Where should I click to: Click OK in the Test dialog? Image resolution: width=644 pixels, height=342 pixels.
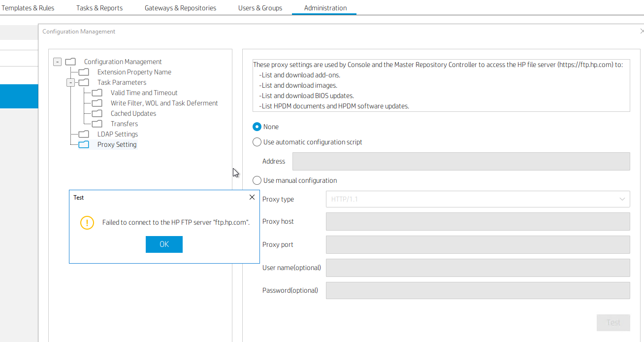[x=164, y=244]
